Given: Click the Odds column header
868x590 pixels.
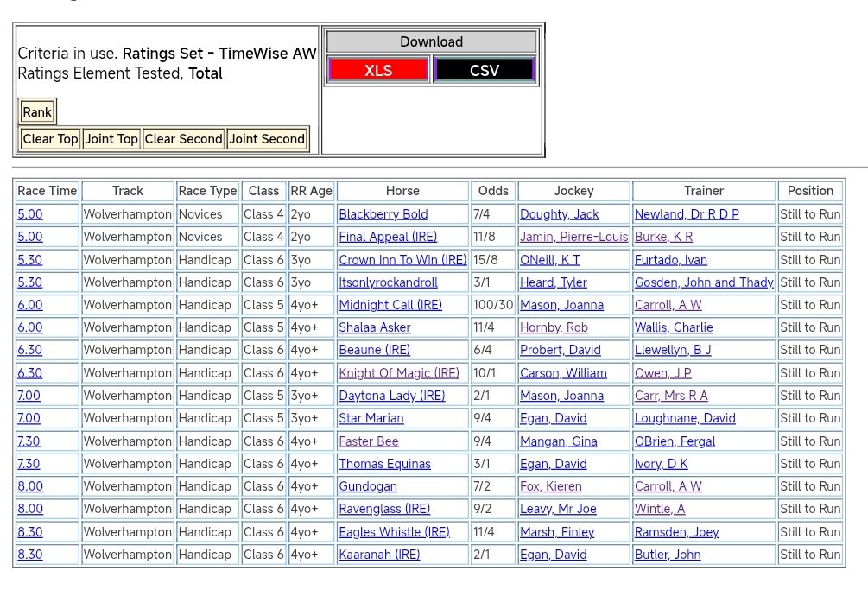Looking at the screenshot, I should tap(493, 191).
